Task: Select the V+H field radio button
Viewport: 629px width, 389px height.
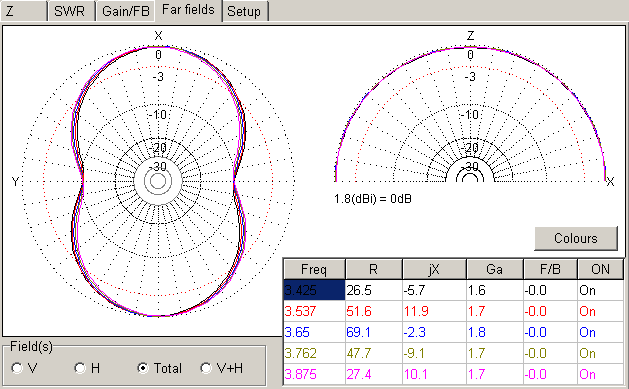Action: 222,368
